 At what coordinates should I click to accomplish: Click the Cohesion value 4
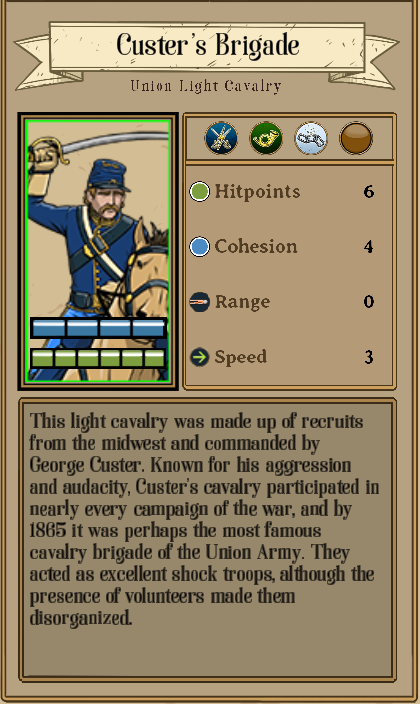coord(369,246)
